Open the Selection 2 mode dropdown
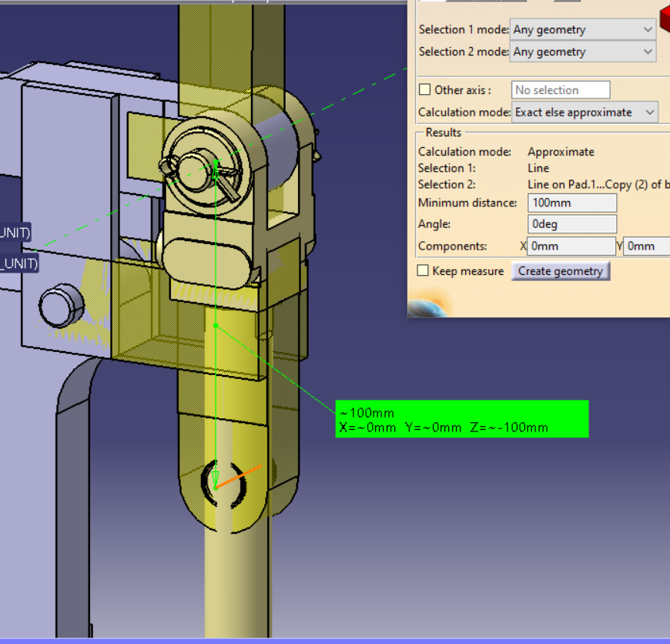This screenshot has height=644, width=670. (649, 52)
